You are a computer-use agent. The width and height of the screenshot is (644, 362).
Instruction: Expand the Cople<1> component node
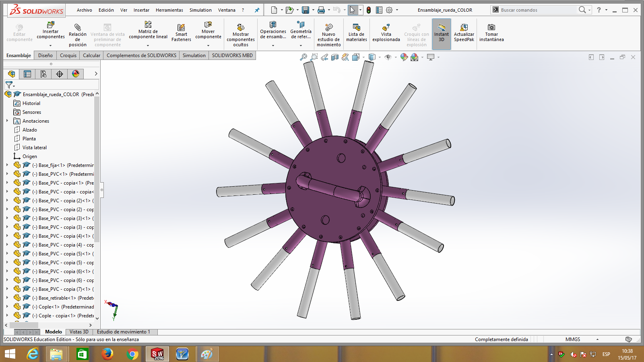coord(7,306)
